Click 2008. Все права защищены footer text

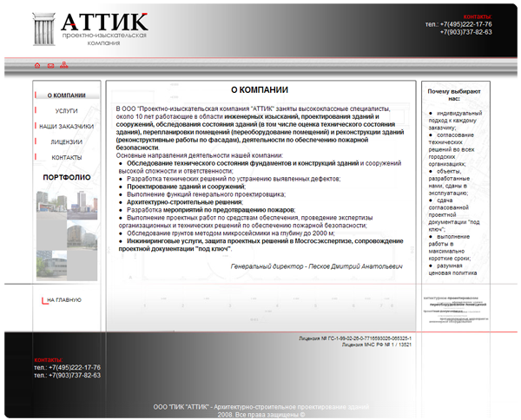[x=261, y=415]
